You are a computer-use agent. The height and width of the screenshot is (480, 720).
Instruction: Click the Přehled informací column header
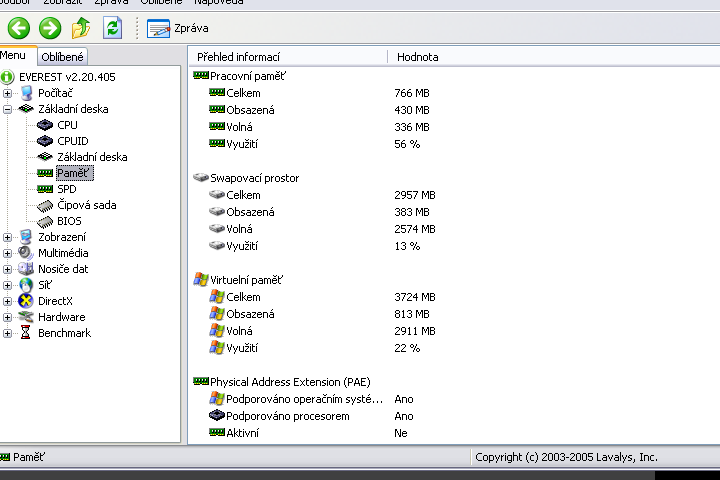238,57
